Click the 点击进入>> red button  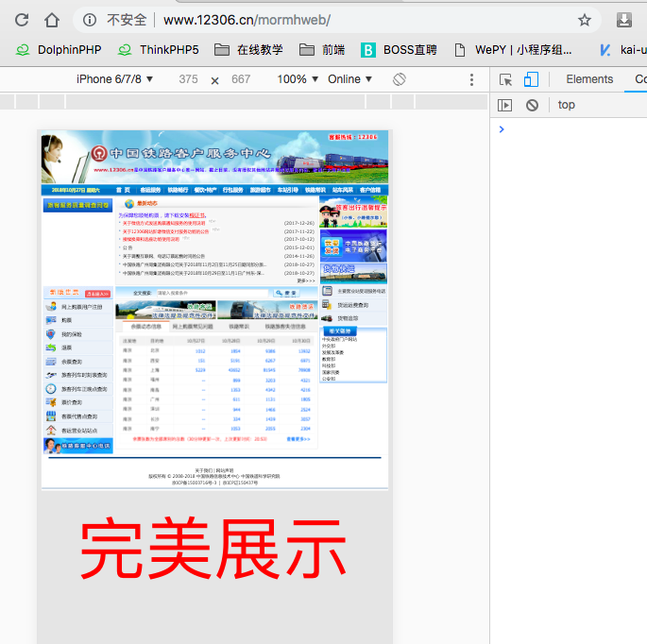pos(97,294)
